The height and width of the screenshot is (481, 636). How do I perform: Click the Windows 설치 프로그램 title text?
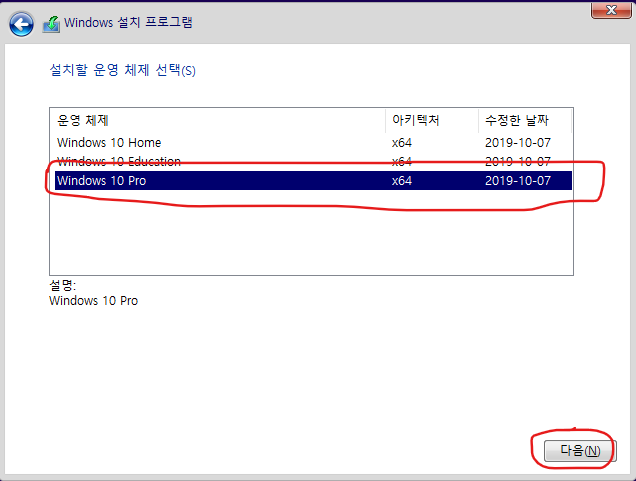tap(128, 22)
